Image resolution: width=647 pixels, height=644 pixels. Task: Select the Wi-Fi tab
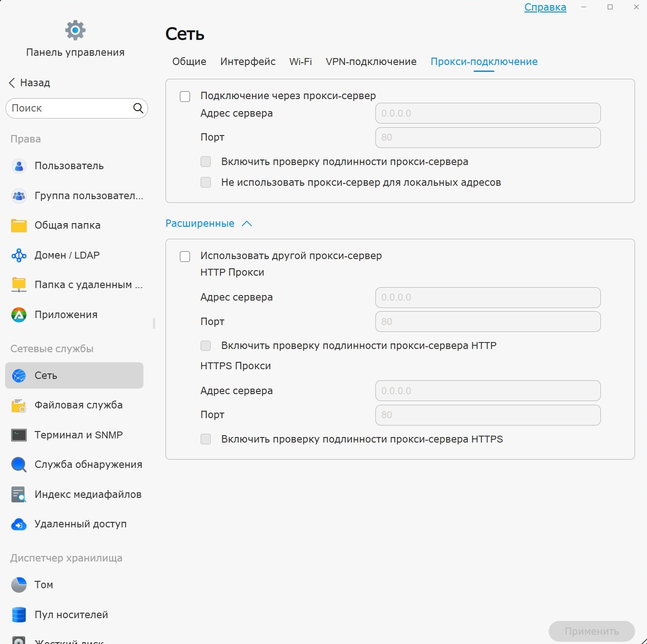[x=301, y=62]
